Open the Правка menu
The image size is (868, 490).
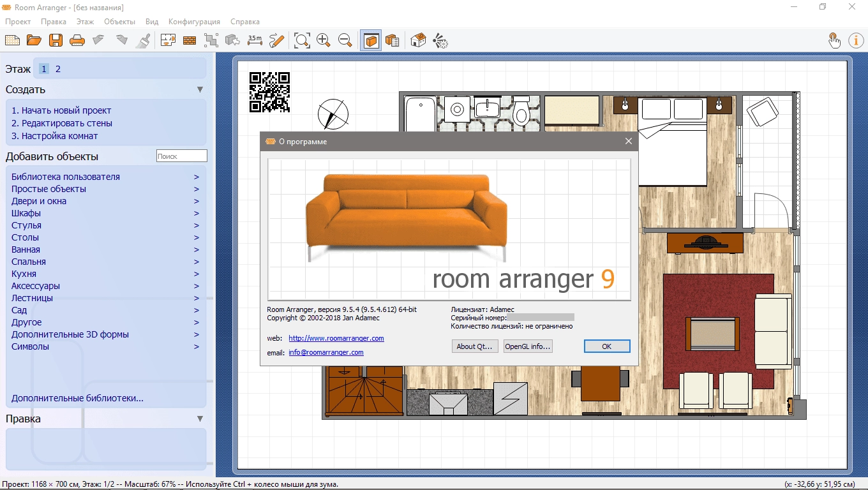tap(54, 22)
